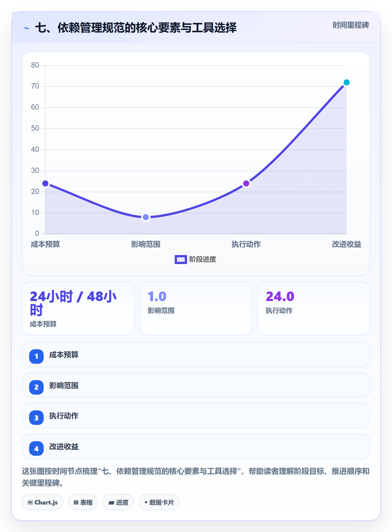The width and height of the screenshot is (392, 532).
Task: Select the 成本预算 data point on the chart
Action: (45, 184)
